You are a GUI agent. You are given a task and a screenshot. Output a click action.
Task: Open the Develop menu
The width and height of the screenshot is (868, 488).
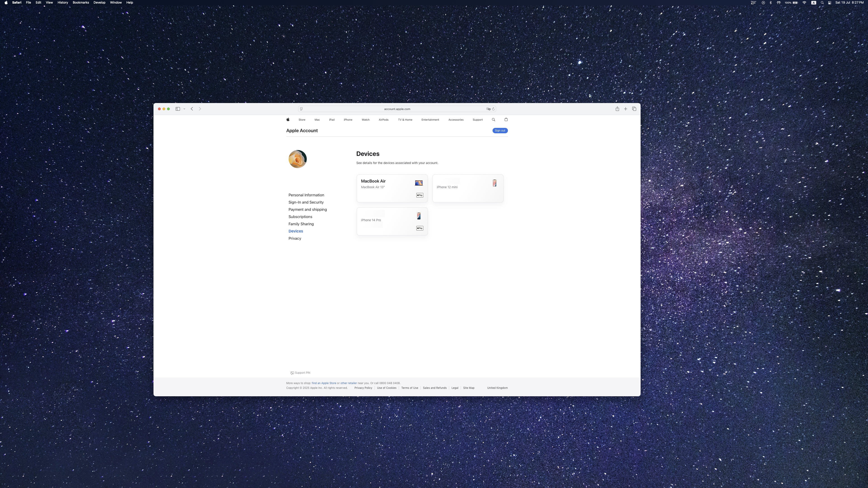tap(99, 3)
